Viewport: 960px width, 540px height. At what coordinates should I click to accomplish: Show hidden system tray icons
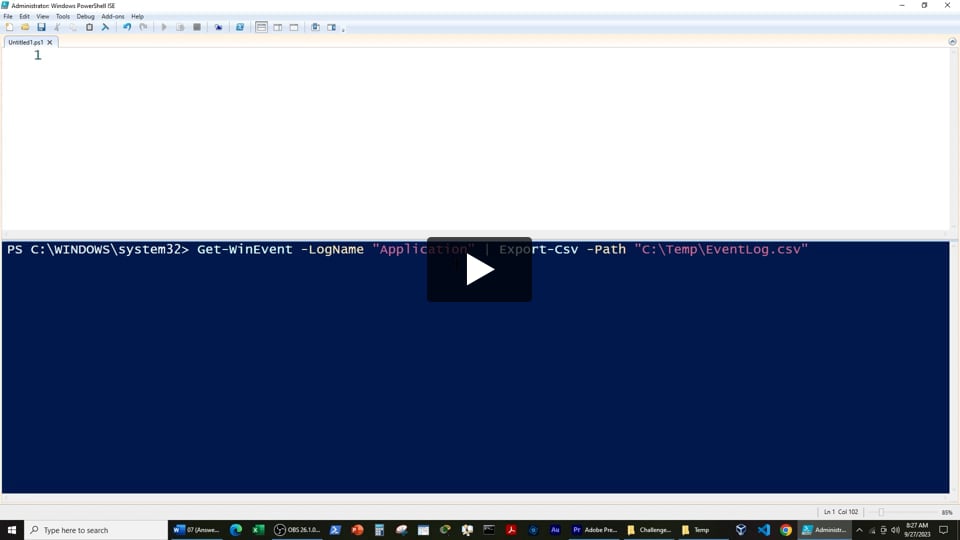point(859,530)
